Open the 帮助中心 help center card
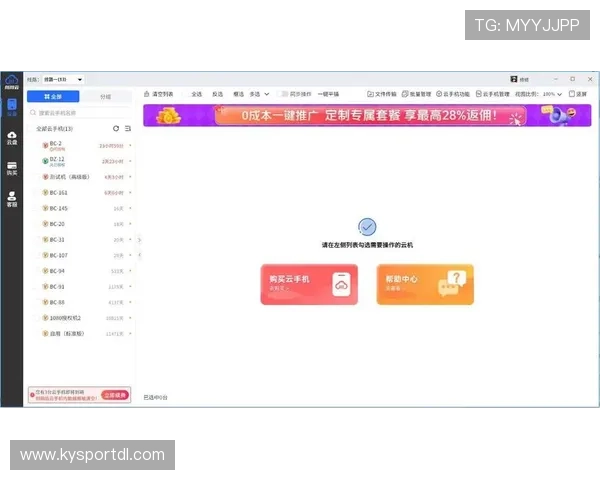 coord(425,284)
